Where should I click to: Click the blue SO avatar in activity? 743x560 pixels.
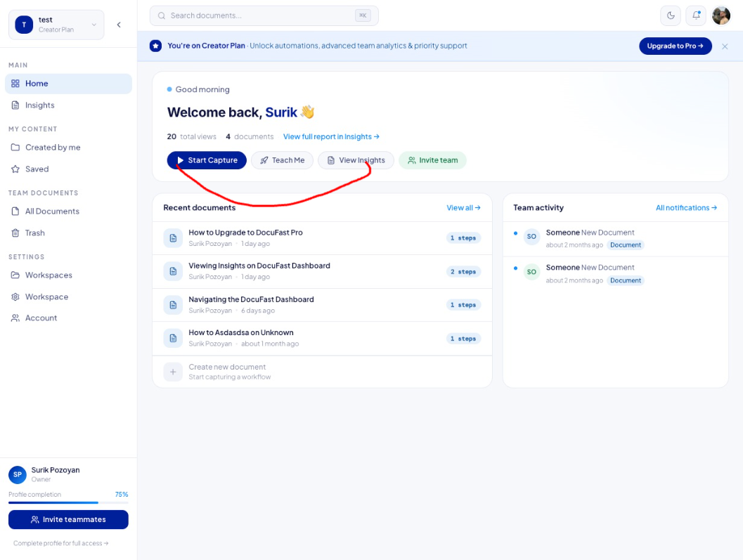(531, 236)
